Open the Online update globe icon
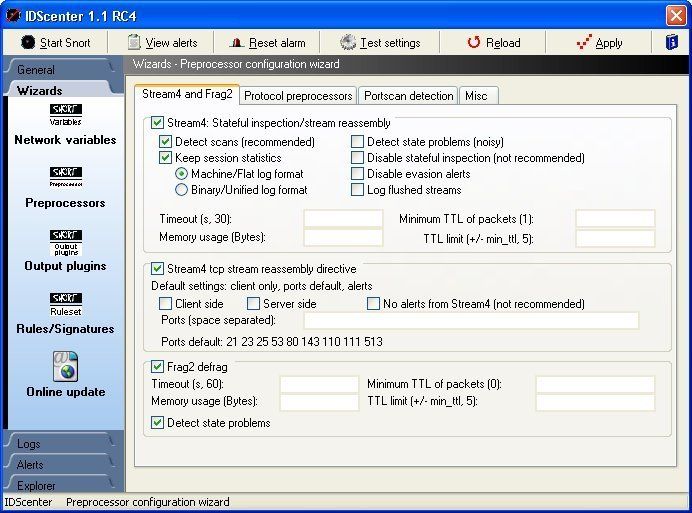Screen dimensions: 692x513 coord(65,366)
